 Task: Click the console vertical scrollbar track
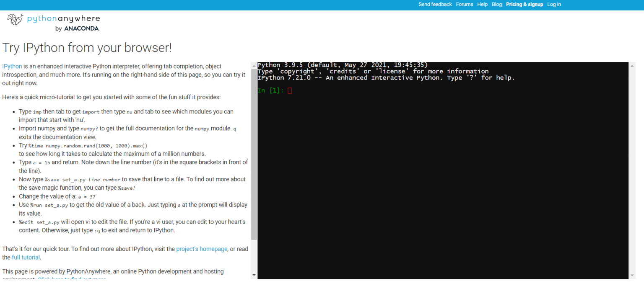[632, 170]
